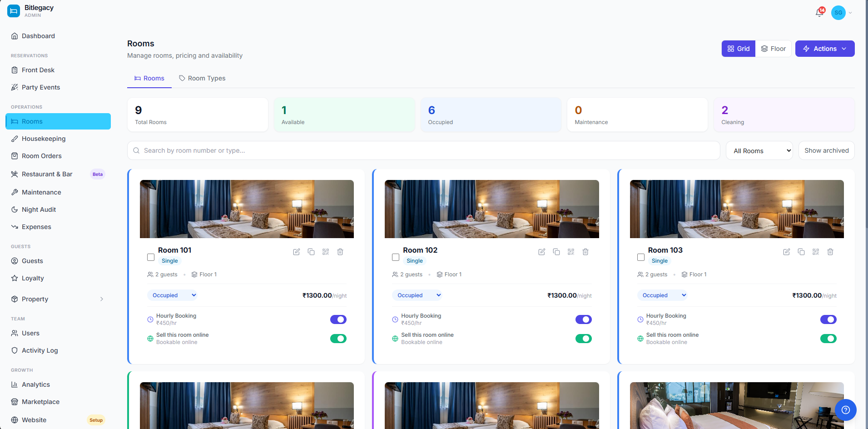Edit Room 102 with pencil icon
Image resolution: width=868 pixels, height=429 pixels.
click(542, 252)
